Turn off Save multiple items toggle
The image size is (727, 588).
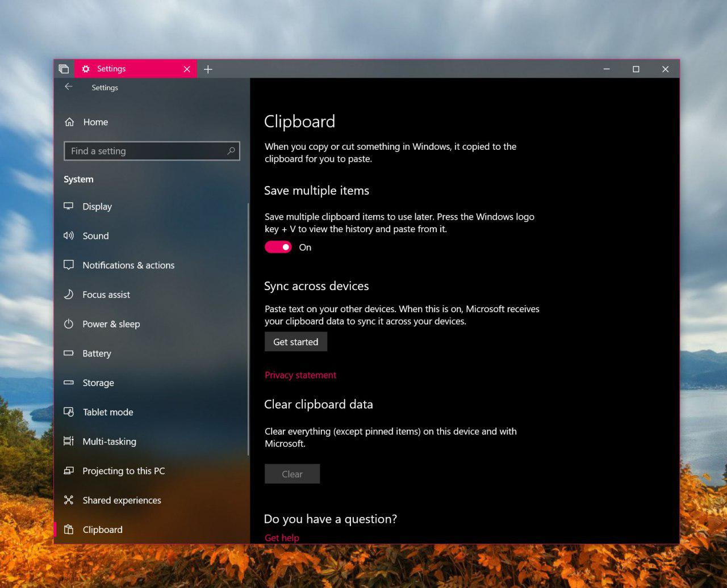(x=278, y=247)
